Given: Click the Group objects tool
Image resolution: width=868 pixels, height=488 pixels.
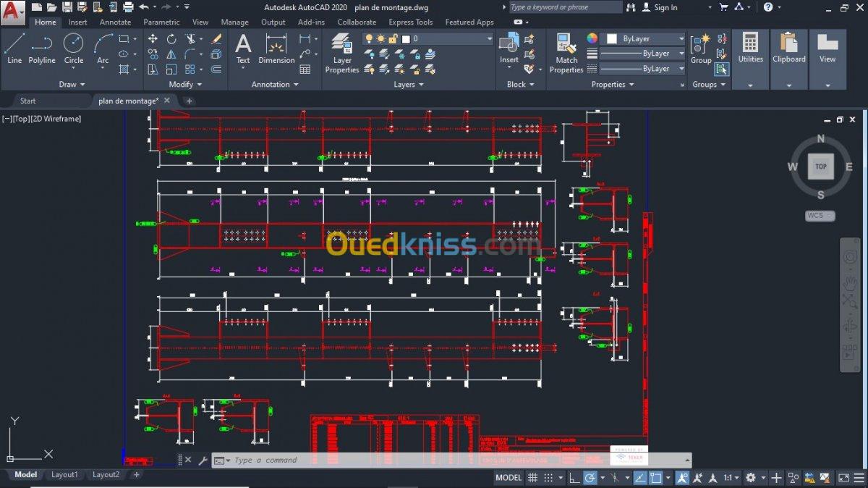Looking at the screenshot, I should click(x=700, y=49).
